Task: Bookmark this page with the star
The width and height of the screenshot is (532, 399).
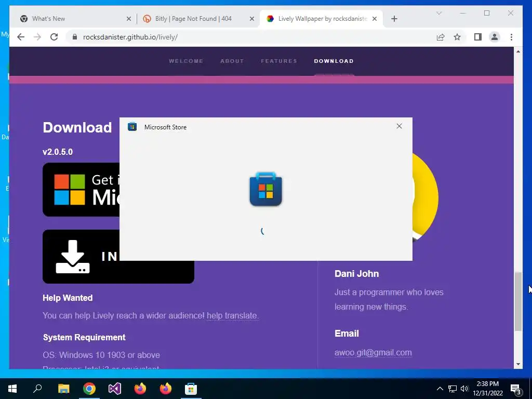Action: [x=457, y=37]
